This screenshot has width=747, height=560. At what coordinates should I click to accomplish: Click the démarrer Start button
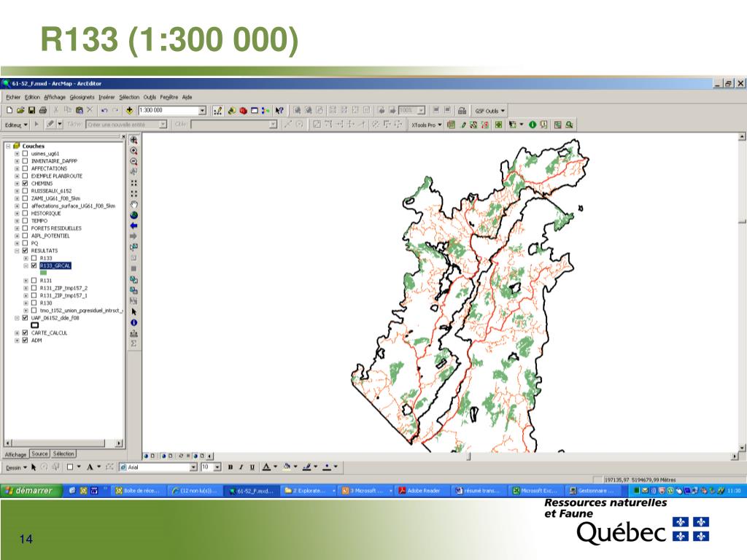pyautogui.click(x=32, y=491)
